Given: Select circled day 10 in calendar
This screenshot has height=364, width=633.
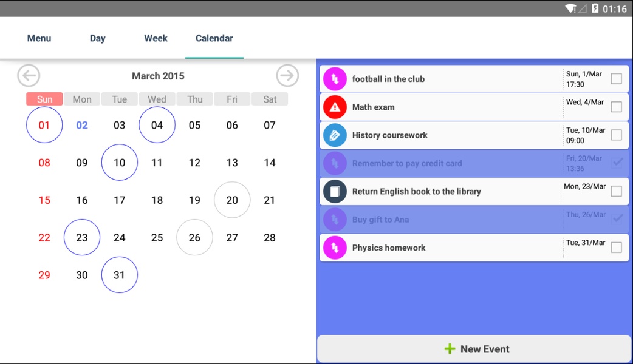Looking at the screenshot, I should tap(120, 163).
